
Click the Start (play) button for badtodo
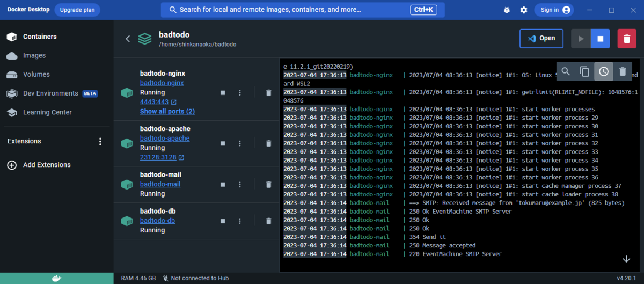coord(581,39)
